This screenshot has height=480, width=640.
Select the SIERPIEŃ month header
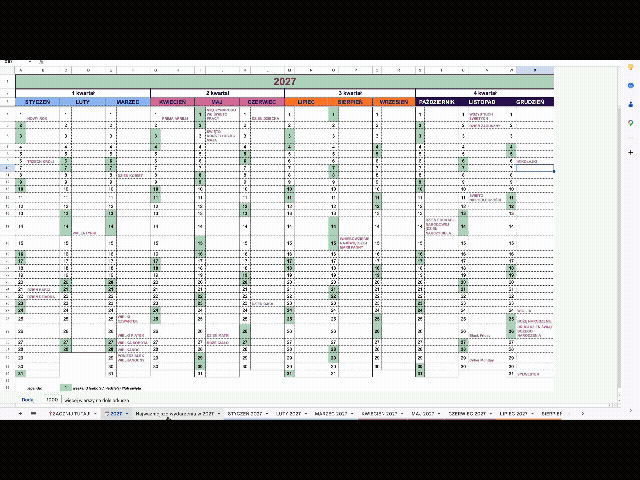point(350,102)
